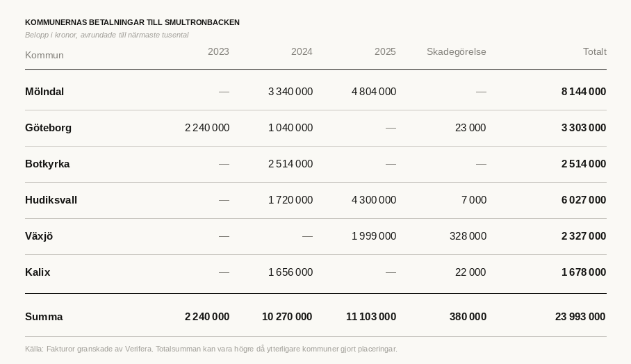Click Göteborg's 2023 amount 2 240 000
Viewport: 631px width, 364px height.
tap(207, 128)
